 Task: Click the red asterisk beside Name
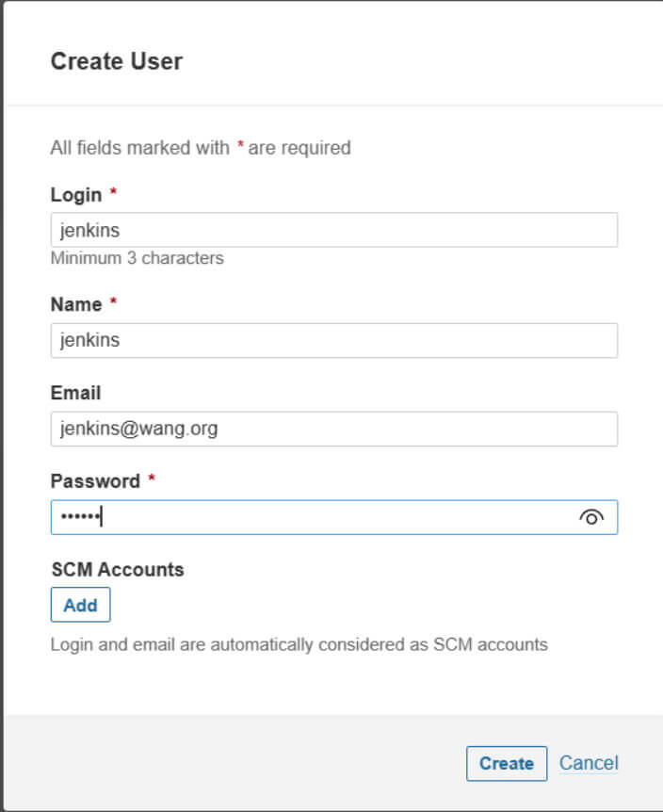(113, 301)
